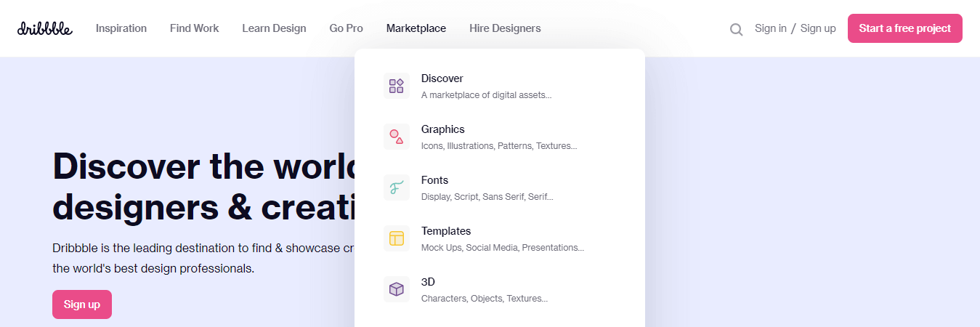Click the 'Discover the world' hero heading
This screenshot has height=327, width=980.
(x=203, y=186)
